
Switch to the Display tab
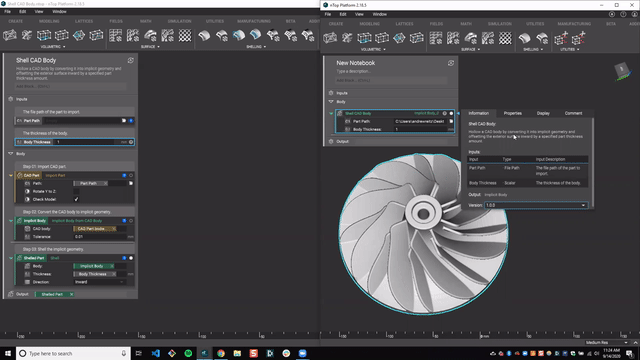tap(543, 113)
